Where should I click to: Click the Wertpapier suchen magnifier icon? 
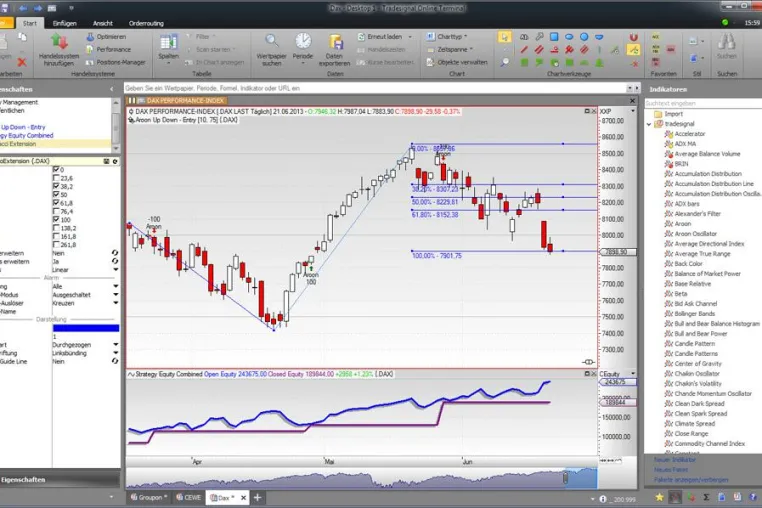[272, 41]
